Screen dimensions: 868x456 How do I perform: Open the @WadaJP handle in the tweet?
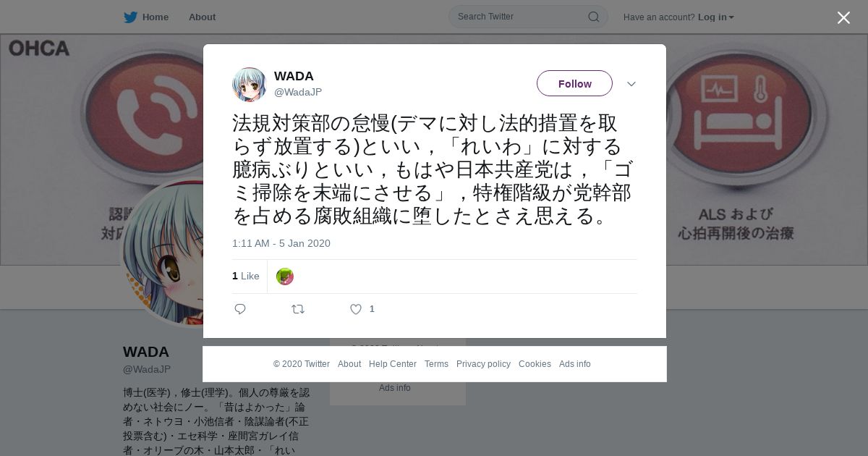click(298, 92)
